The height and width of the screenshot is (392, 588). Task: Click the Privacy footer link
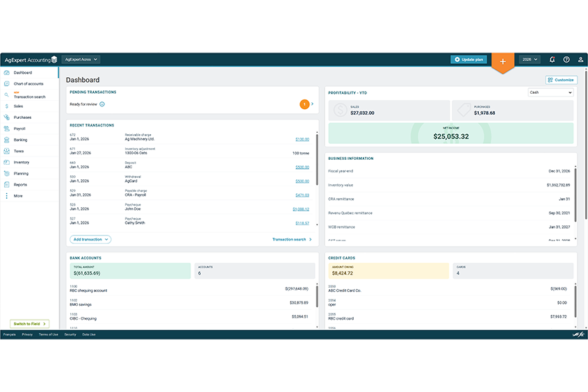[x=27, y=334]
